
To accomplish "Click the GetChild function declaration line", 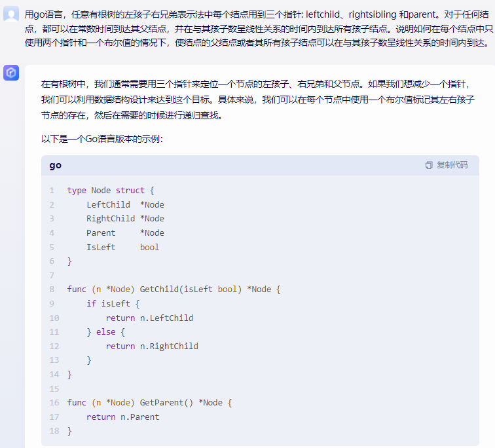I will pyautogui.click(x=174, y=289).
